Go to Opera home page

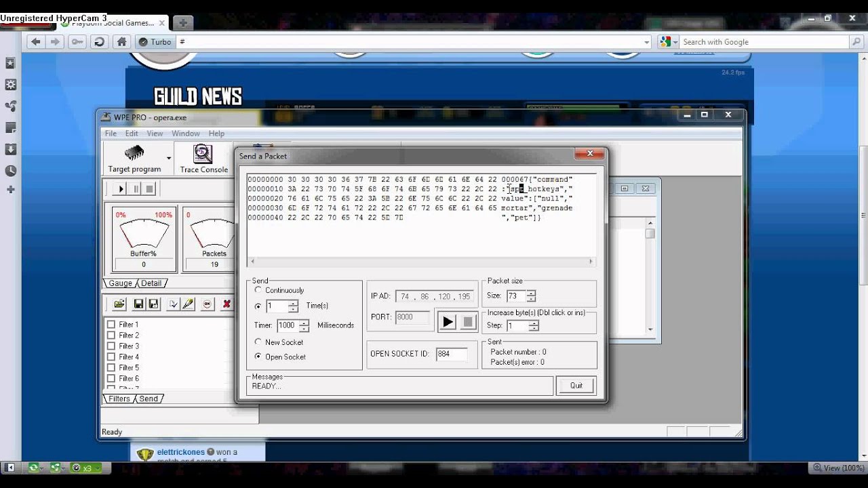coord(121,42)
